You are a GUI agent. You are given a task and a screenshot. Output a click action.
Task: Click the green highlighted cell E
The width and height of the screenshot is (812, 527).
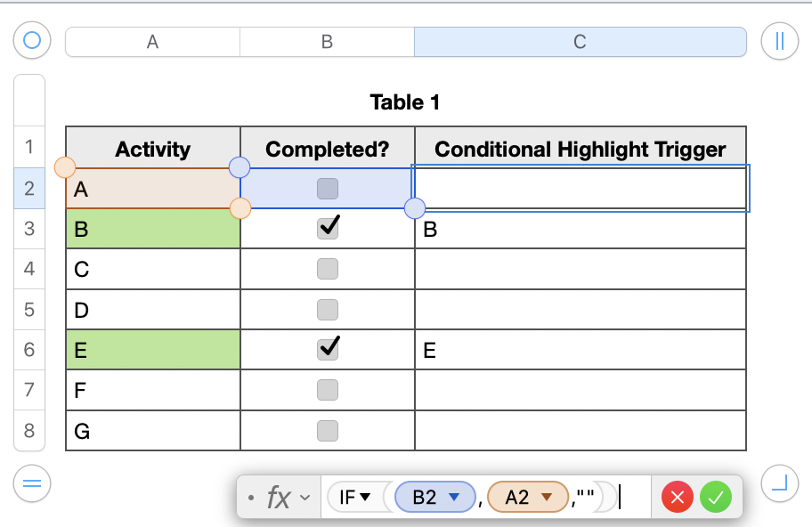tap(153, 350)
